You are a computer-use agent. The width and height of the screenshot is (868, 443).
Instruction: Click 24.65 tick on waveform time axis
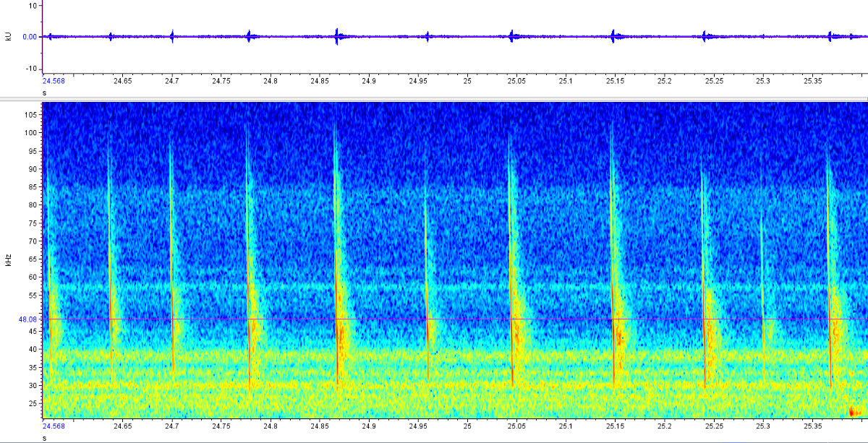click(x=122, y=81)
